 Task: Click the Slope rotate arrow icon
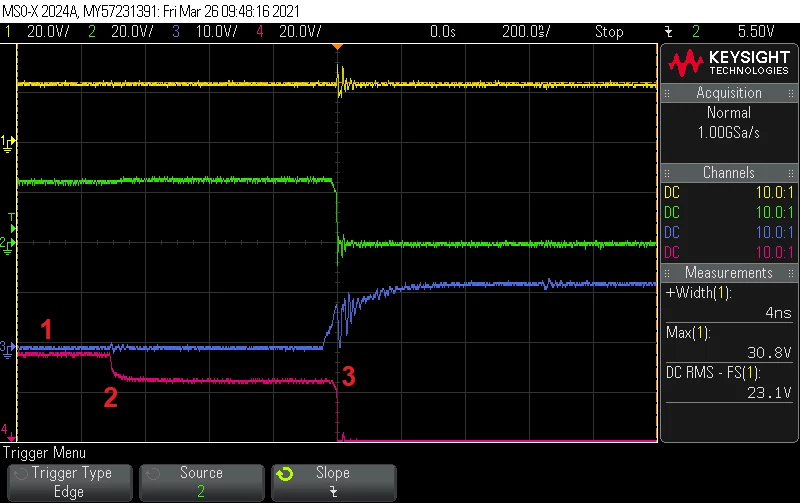pyautogui.click(x=285, y=474)
